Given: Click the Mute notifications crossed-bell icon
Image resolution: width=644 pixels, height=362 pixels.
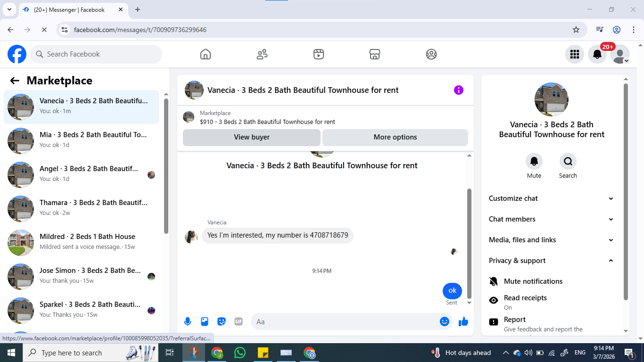Looking at the screenshot, I should tap(494, 281).
